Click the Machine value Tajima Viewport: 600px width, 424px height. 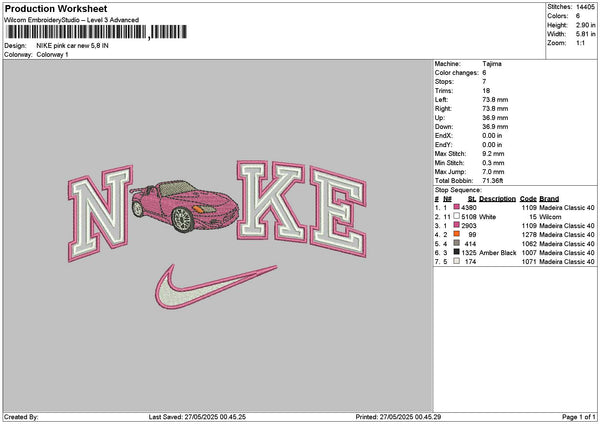(x=492, y=63)
